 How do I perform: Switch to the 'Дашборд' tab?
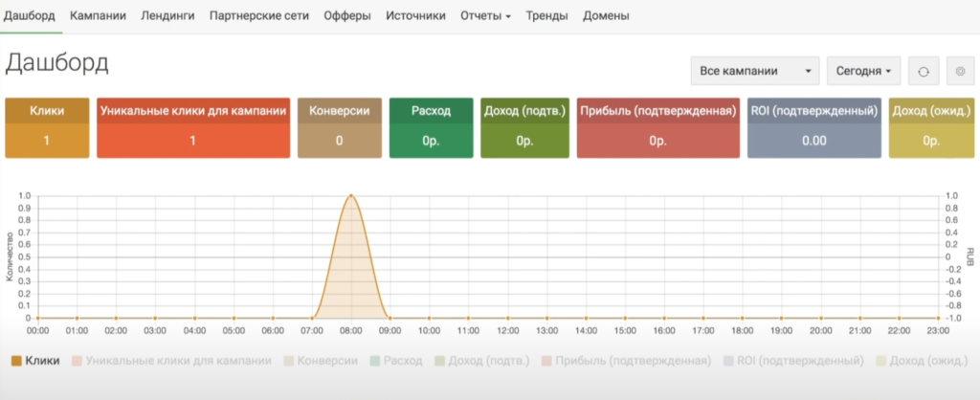tap(30, 16)
